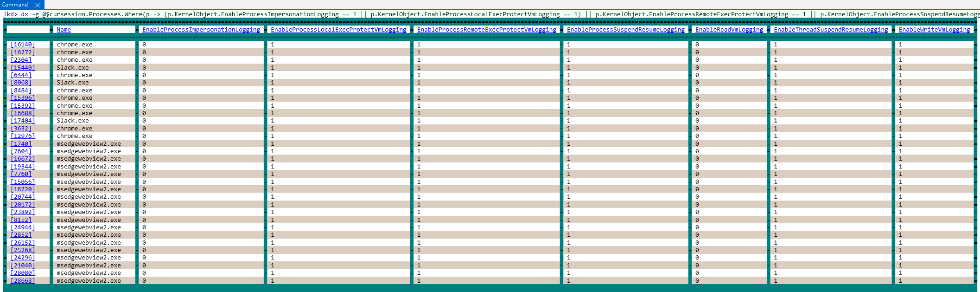Open process entry [15440] for Slack.exe

click(x=23, y=67)
